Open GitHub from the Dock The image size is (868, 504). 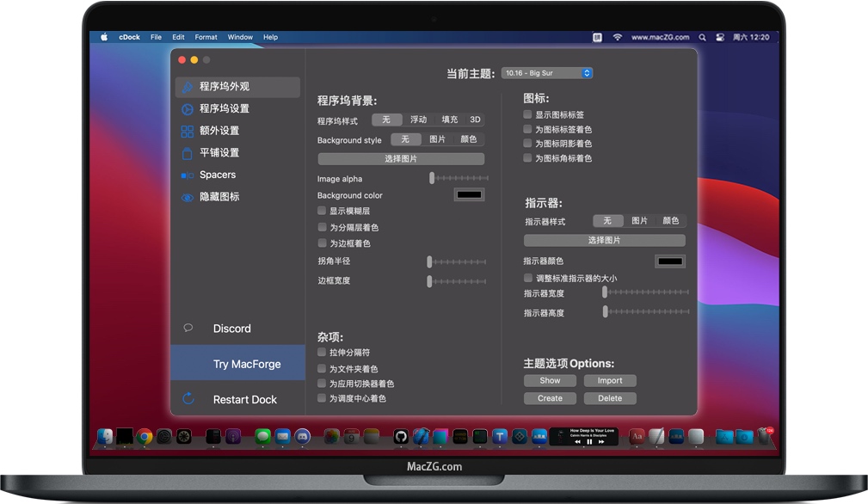click(401, 436)
